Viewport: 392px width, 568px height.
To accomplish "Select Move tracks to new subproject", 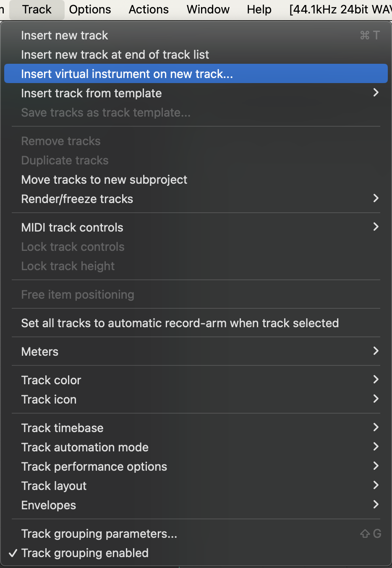I will click(x=104, y=180).
